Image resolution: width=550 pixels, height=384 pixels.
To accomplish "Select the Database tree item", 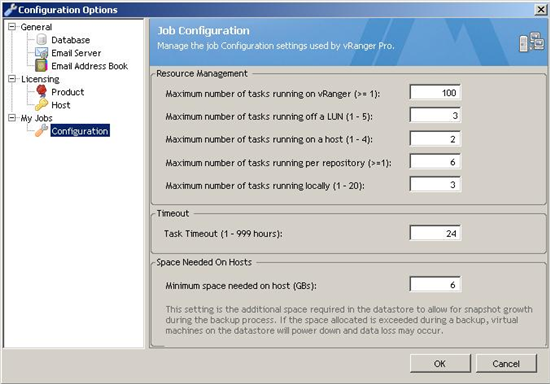I will 71,40.
